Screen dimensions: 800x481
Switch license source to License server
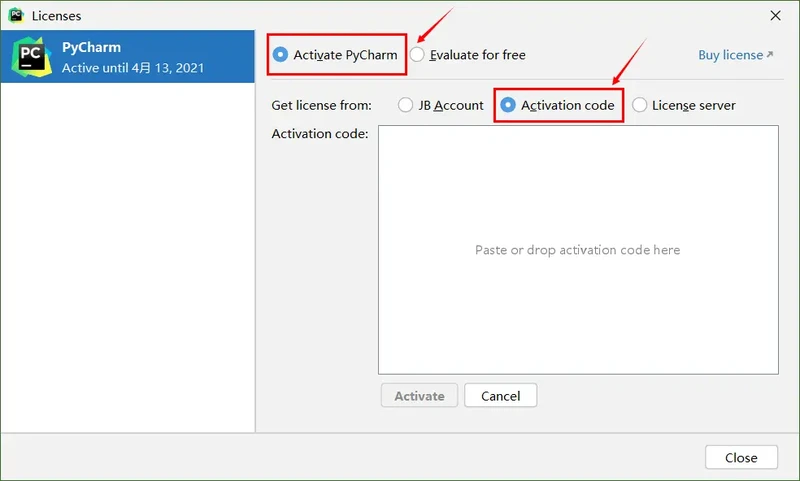[640, 105]
